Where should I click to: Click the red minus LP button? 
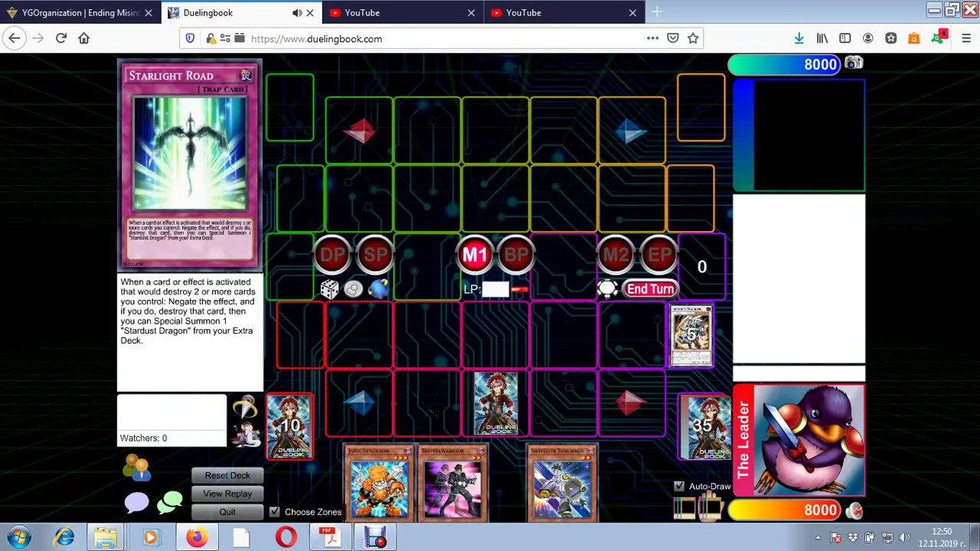(519, 289)
